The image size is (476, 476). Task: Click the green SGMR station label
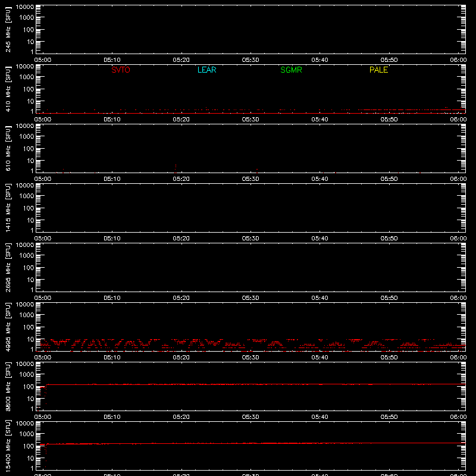(291, 70)
